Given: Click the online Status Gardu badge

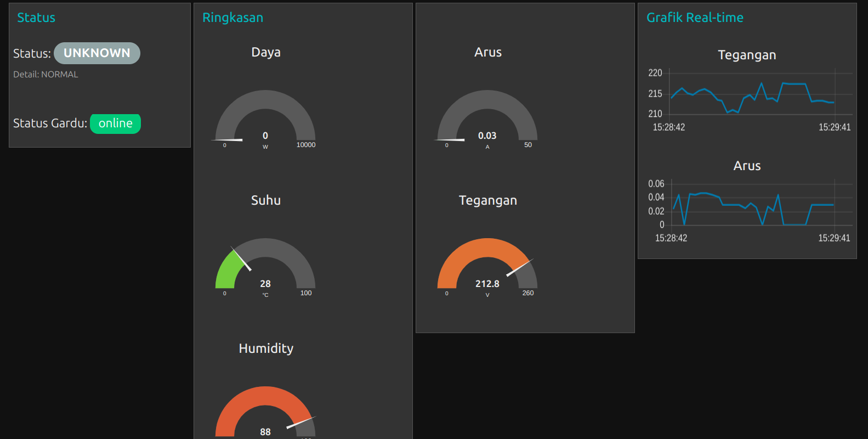Looking at the screenshot, I should pyautogui.click(x=115, y=123).
